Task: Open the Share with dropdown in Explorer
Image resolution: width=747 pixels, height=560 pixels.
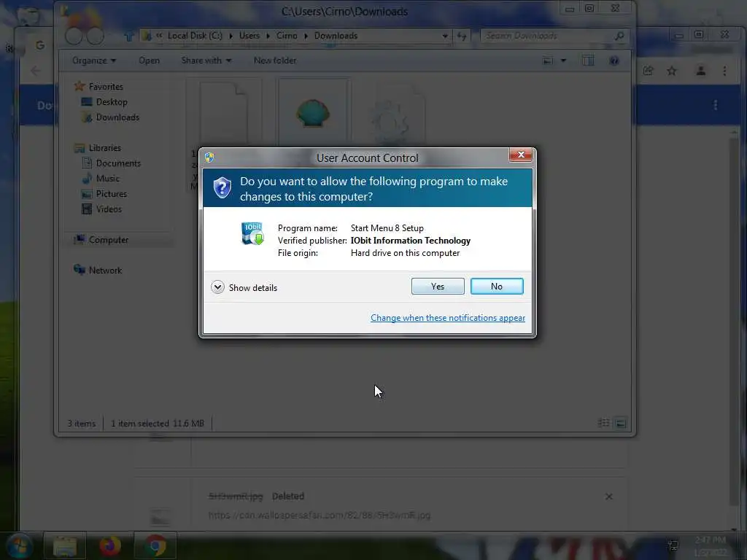Action: pos(206,61)
